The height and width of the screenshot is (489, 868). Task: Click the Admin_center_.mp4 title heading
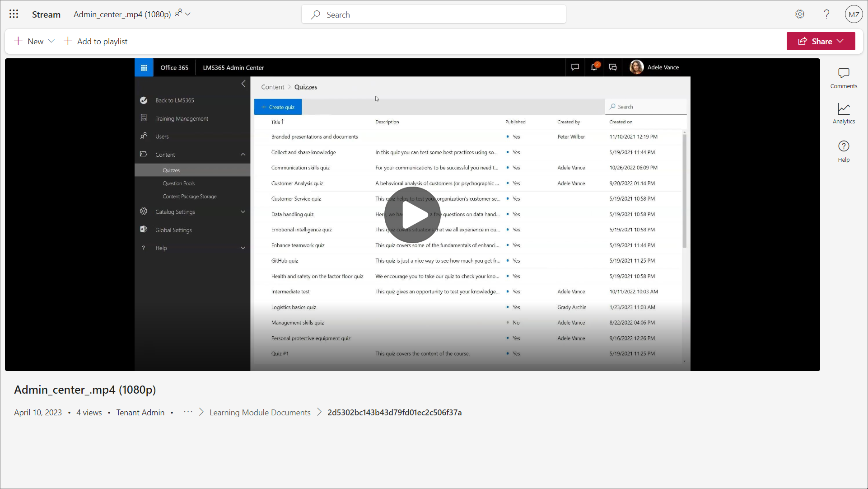[85, 390]
